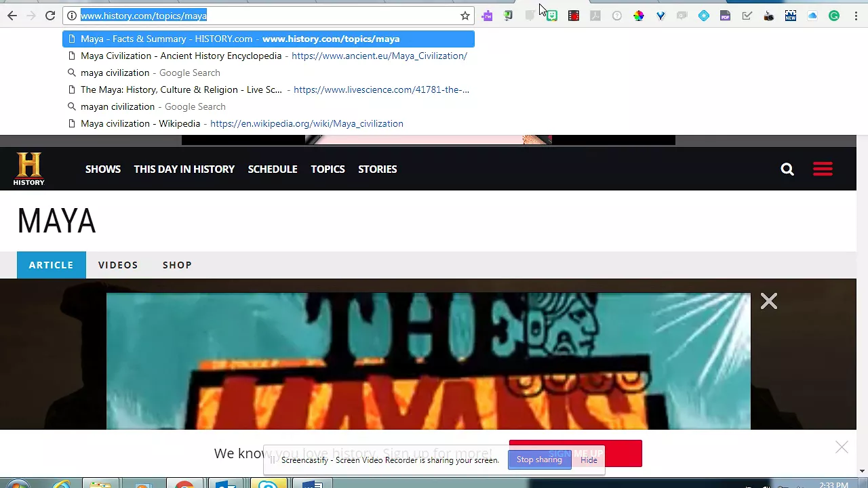Bookmark this page with the star
The height and width of the screenshot is (488, 868).
pos(465,16)
